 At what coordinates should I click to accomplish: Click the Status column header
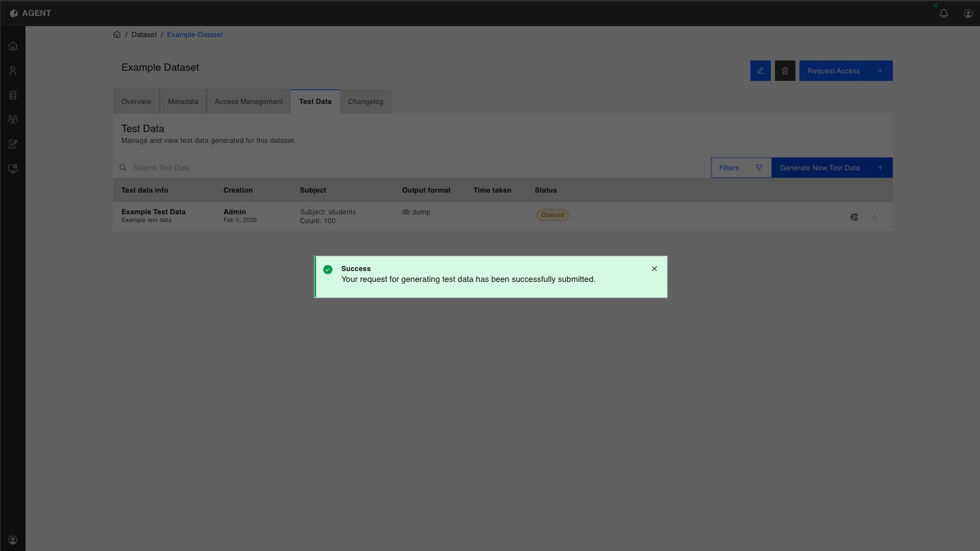click(546, 190)
